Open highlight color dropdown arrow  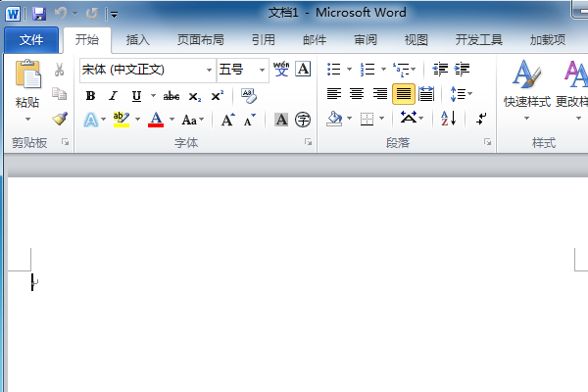[137, 120]
